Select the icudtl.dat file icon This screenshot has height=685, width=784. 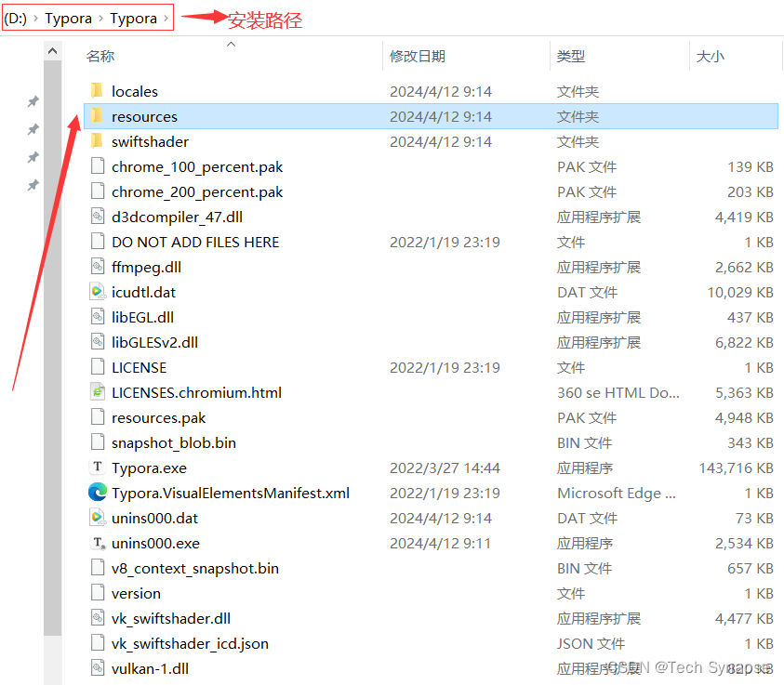[98, 292]
